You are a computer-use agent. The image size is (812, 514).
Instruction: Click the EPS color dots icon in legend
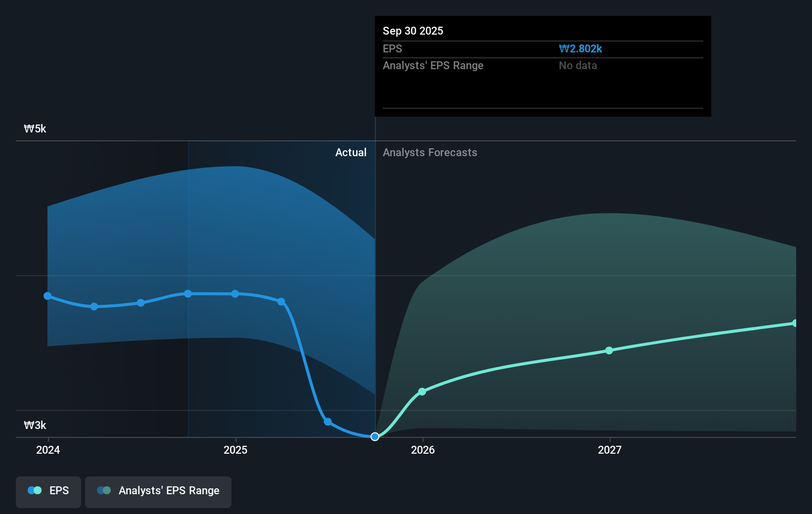[35, 490]
